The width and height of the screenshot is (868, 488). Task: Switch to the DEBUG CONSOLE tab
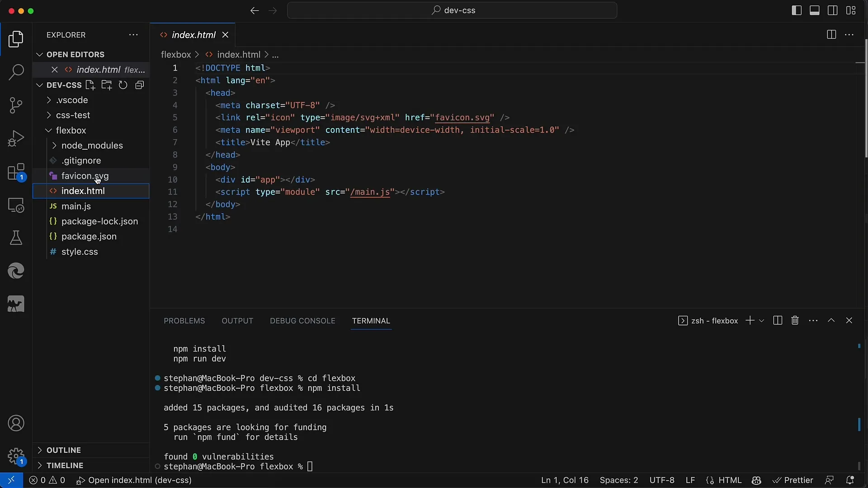[302, 321]
